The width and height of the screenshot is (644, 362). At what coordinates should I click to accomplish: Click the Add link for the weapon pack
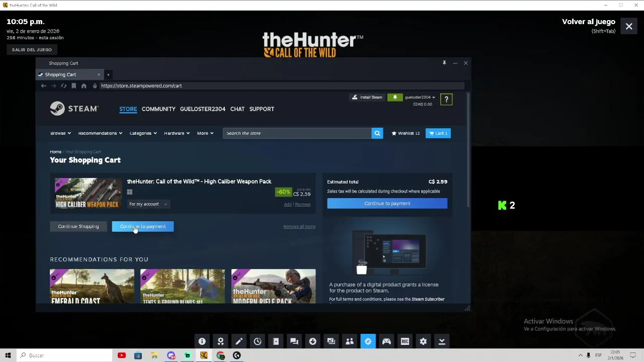287,204
